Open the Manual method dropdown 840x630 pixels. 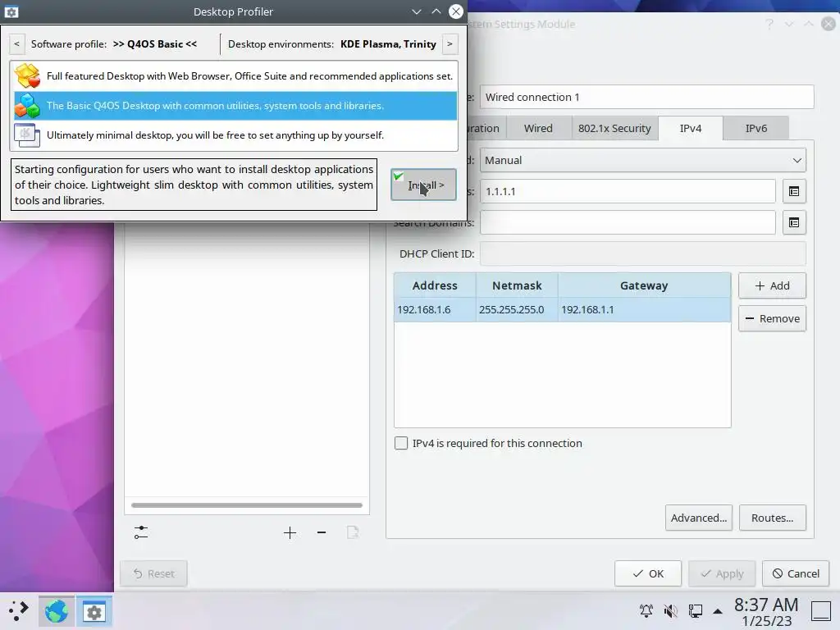pos(643,160)
